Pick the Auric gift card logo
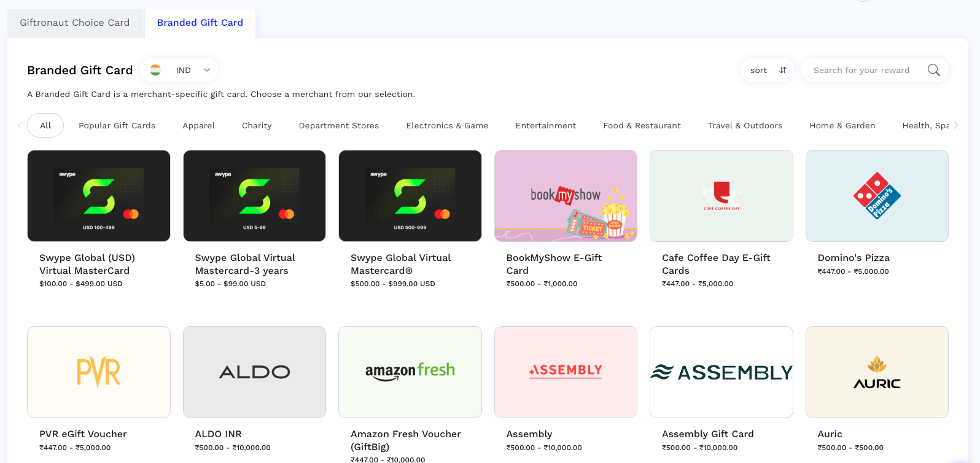 click(876, 372)
